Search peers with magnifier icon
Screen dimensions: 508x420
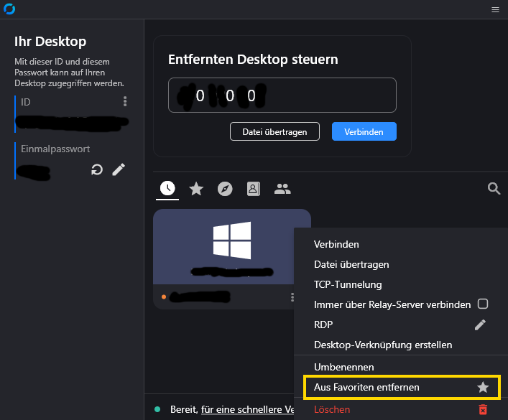494,188
